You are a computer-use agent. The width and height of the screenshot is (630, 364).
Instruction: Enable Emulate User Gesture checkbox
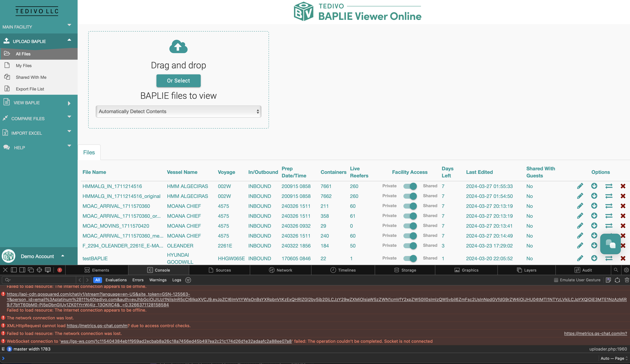click(556, 280)
